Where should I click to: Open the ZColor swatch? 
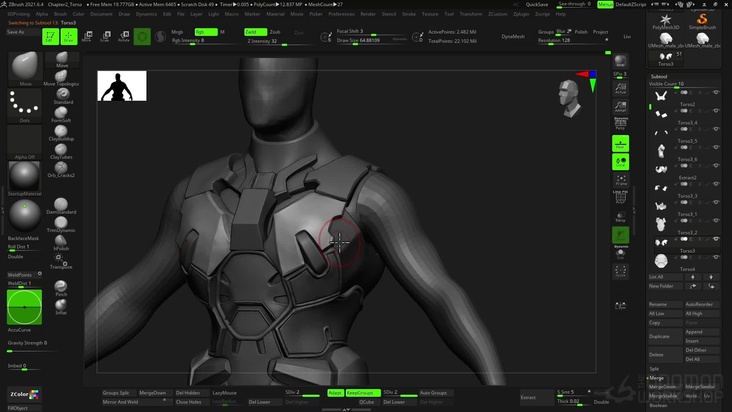tap(24, 395)
